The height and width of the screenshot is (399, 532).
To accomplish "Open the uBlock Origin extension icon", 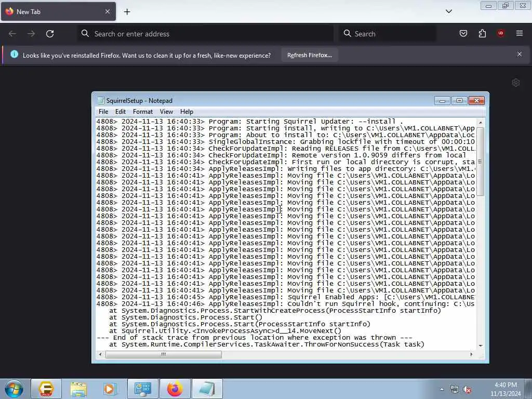I will tap(500, 33).
